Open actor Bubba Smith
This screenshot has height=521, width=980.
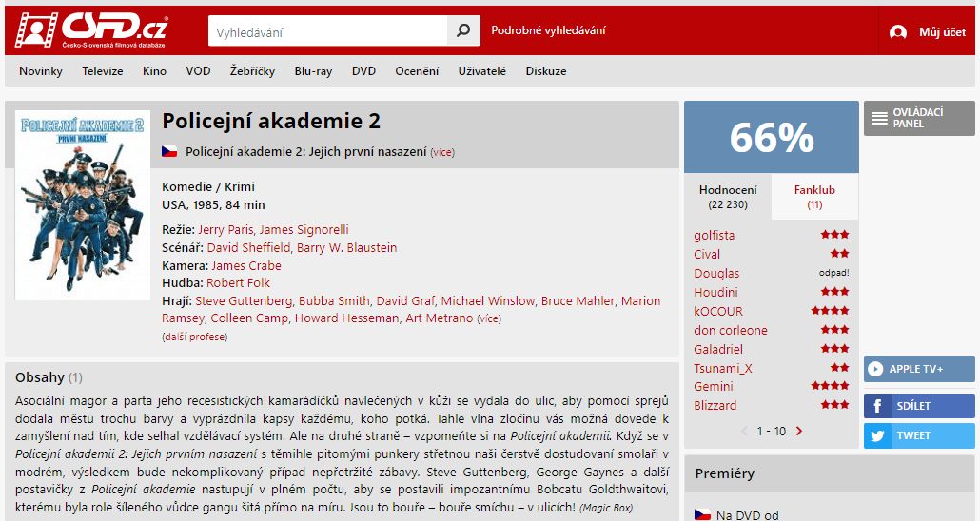(x=334, y=301)
